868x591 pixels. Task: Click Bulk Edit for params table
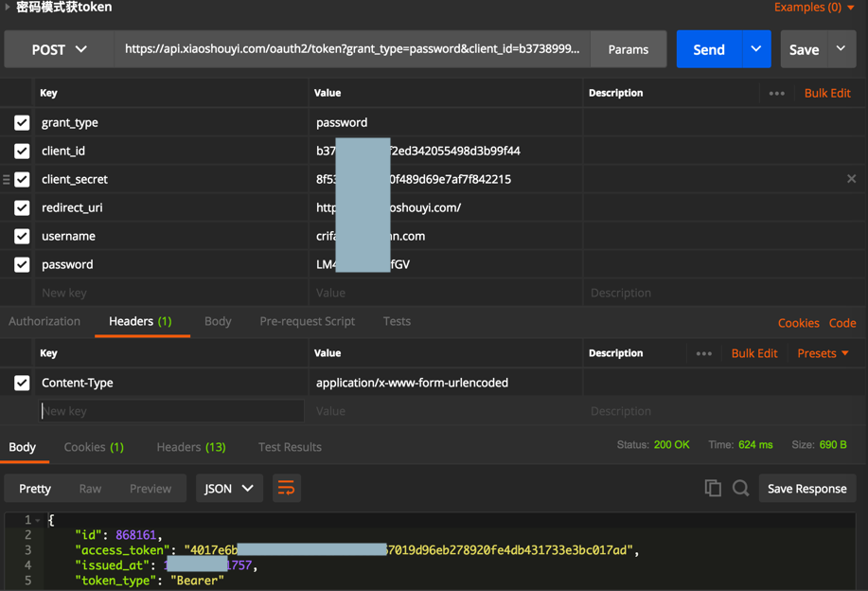(827, 93)
